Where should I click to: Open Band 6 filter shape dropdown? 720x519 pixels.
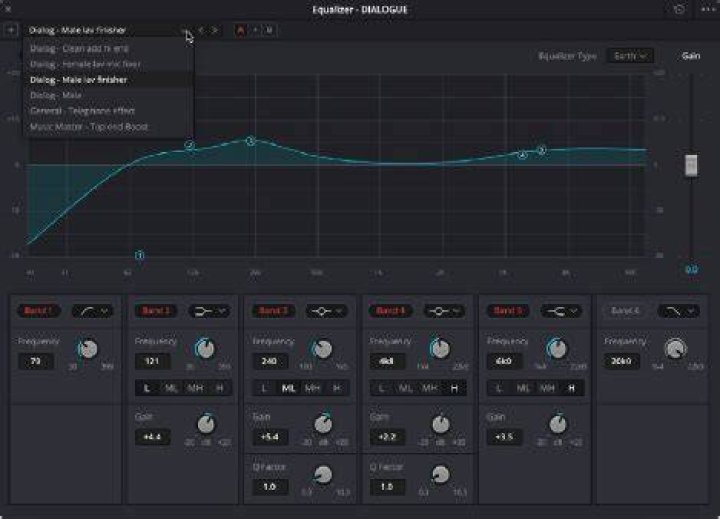(678, 311)
